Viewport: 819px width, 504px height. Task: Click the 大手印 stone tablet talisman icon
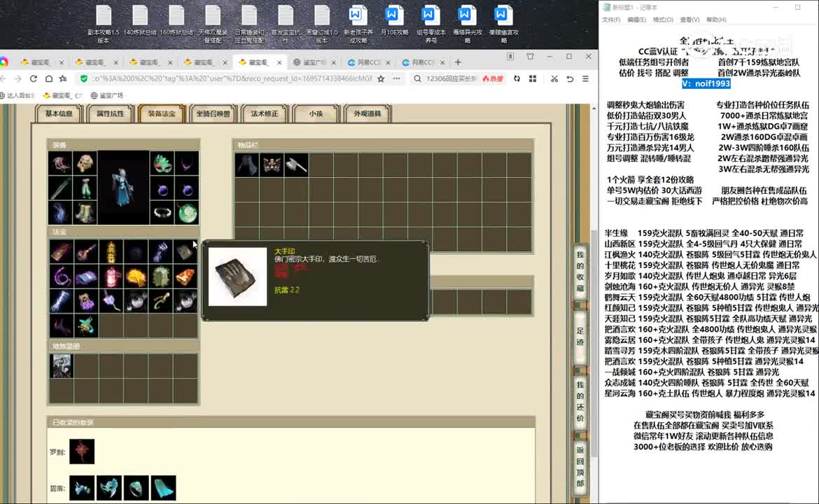[x=185, y=252]
